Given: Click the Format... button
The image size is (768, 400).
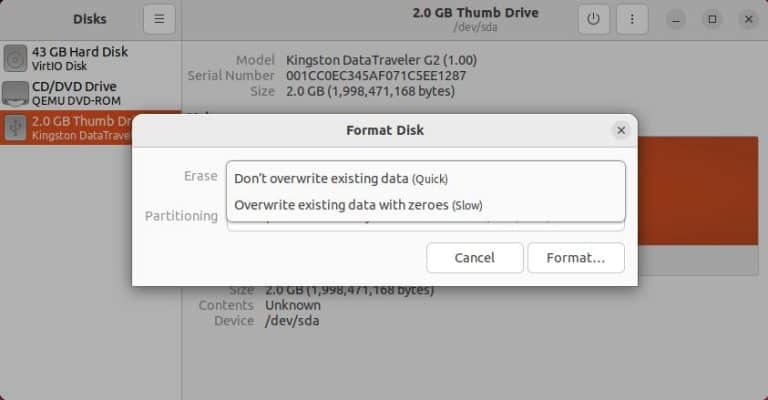Looking at the screenshot, I should coord(576,258).
